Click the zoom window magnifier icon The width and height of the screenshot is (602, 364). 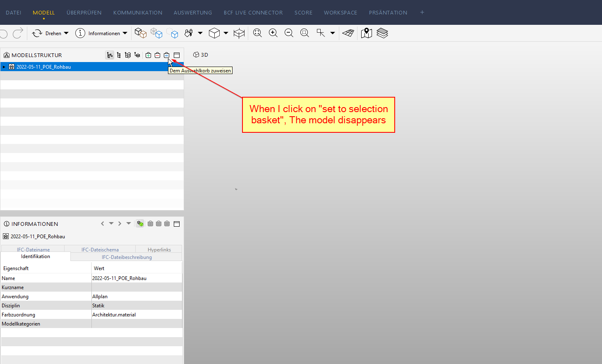[305, 33]
